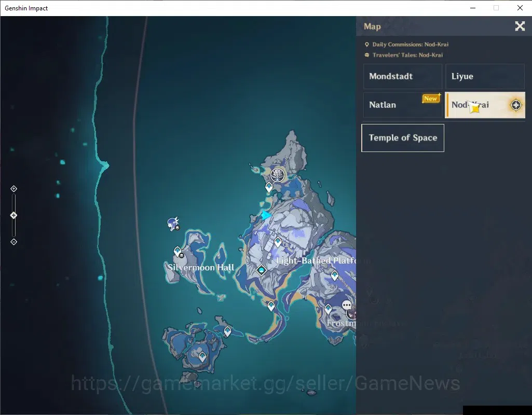
Task: Close the Map region panel with X
Action: point(520,26)
